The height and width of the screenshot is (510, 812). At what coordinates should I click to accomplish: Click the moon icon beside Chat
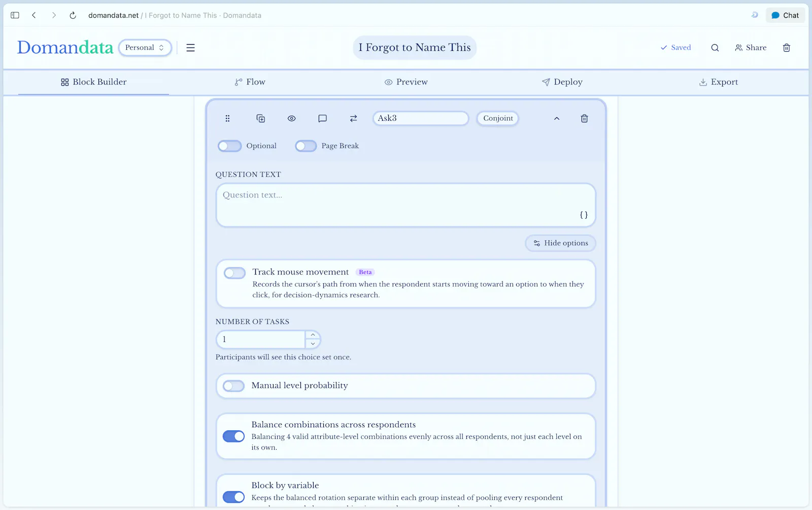coord(755,15)
